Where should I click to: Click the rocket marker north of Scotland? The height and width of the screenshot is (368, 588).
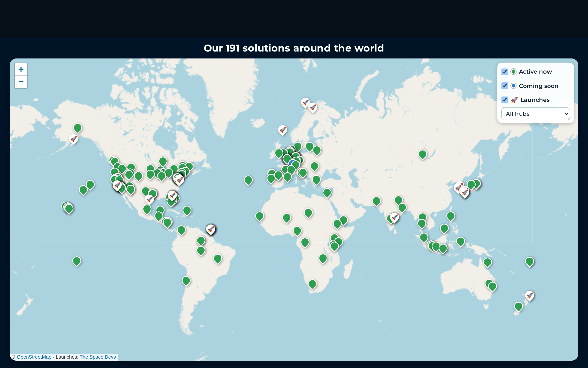pyautogui.click(x=282, y=130)
